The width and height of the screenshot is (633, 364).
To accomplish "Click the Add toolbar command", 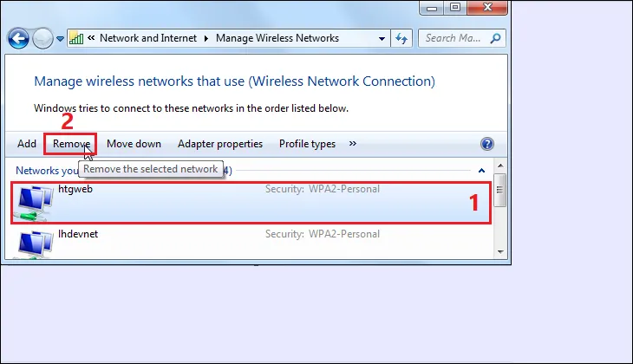I will click(27, 144).
